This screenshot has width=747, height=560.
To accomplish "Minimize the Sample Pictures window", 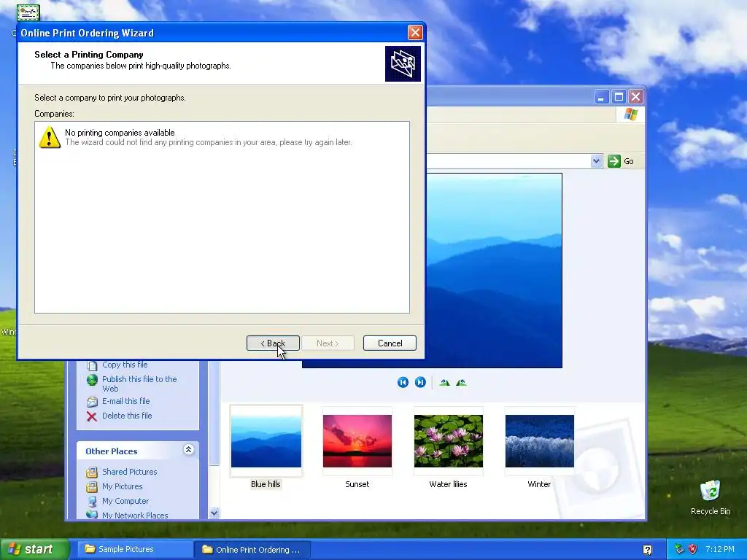I will 602,97.
